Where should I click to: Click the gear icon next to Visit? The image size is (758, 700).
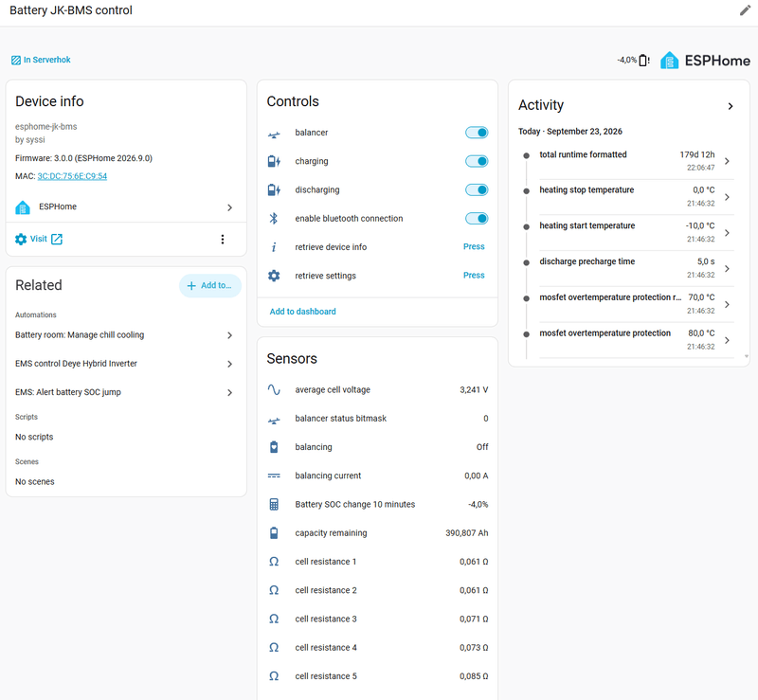click(21, 240)
